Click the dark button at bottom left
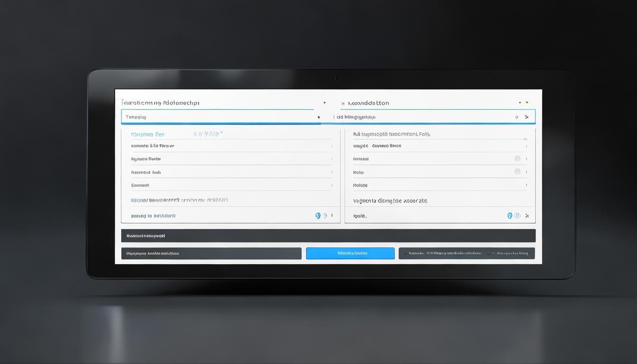 click(x=211, y=254)
